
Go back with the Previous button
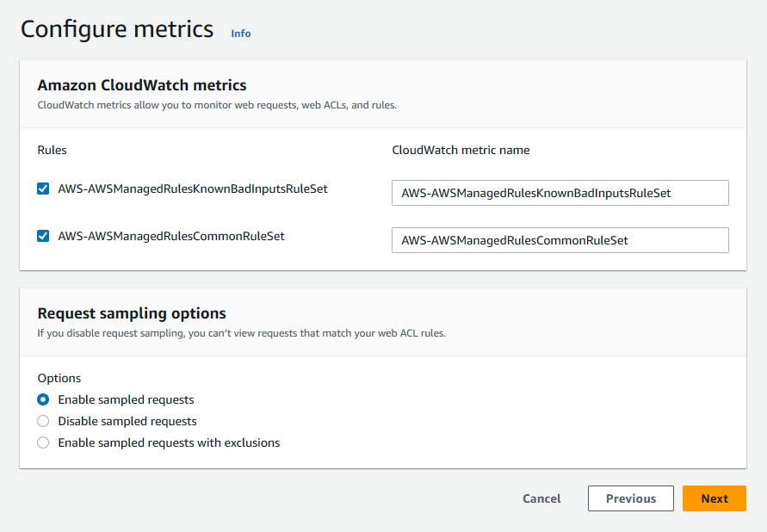click(630, 498)
